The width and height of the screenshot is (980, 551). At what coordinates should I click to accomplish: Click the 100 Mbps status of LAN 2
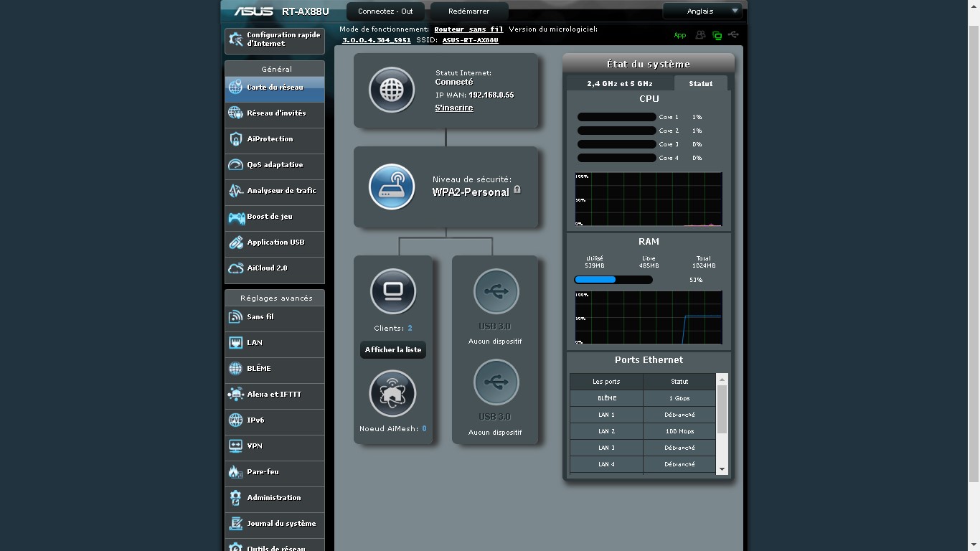tap(679, 431)
